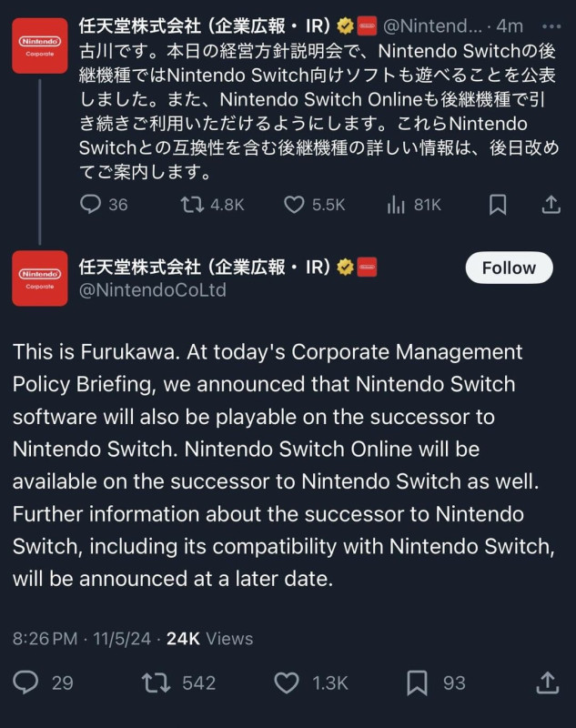The height and width of the screenshot is (728, 576).
Task: Open Nintendo Corporate avatar beside Follow button
Action: point(39,278)
